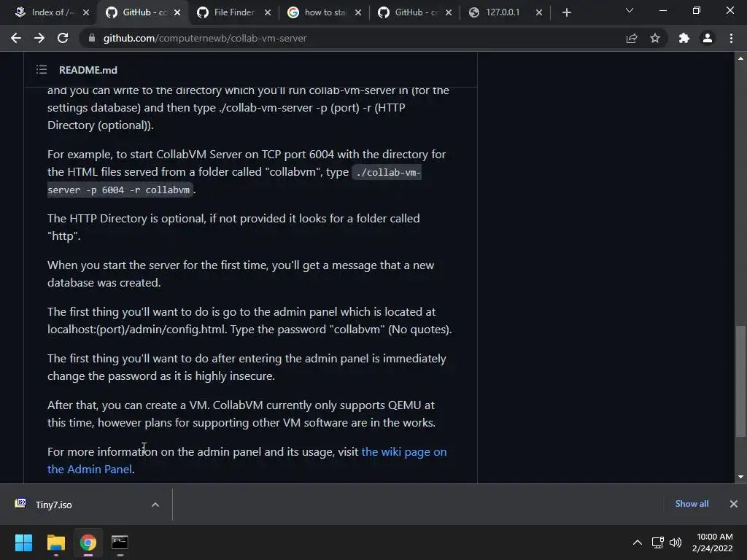
Task: Open network settings from the tray
Action: [658, 542]
